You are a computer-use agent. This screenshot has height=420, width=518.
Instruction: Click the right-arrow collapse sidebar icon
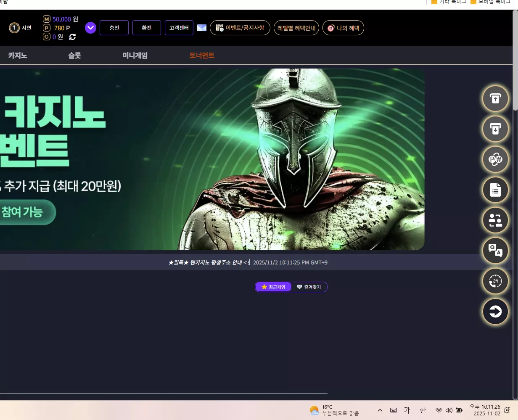click(x=495, y=312)
